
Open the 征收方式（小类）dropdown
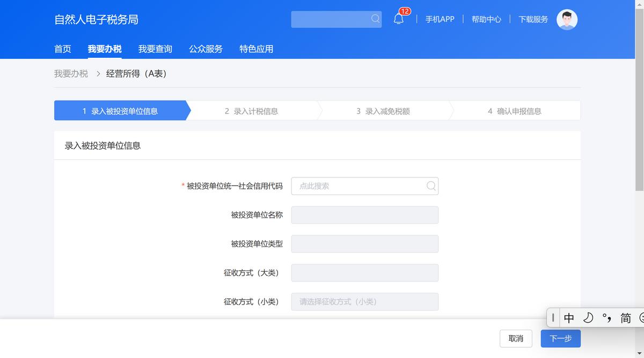[x=364, y=302]
